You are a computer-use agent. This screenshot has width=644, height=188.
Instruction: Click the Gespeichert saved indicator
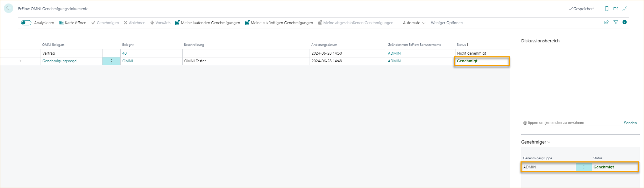[x=581, y=9]
